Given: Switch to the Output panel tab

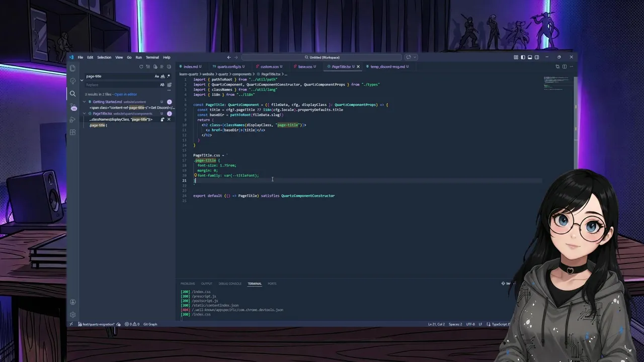Looking at the screenshot, I should coord(207,284).
